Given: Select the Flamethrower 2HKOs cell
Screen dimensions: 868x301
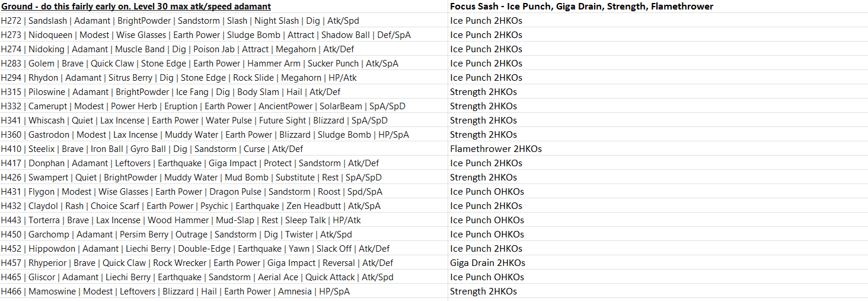Looking at the screenshot, I should [496, 149].
